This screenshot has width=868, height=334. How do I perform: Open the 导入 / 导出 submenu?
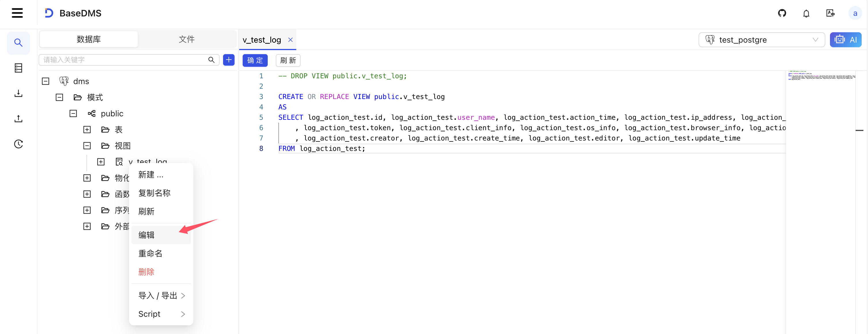click(161, 296)
